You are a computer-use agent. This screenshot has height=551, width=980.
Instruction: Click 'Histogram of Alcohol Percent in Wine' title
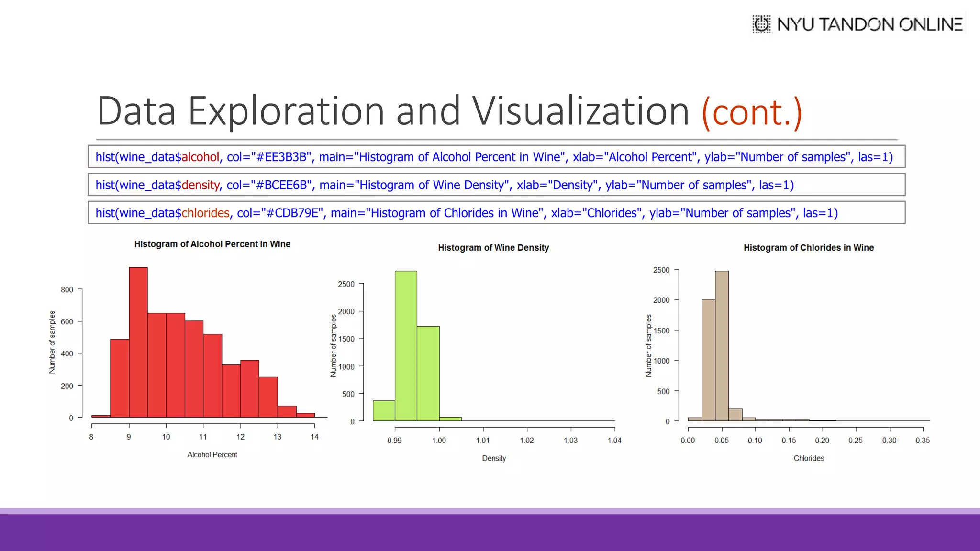pos(212,244)
